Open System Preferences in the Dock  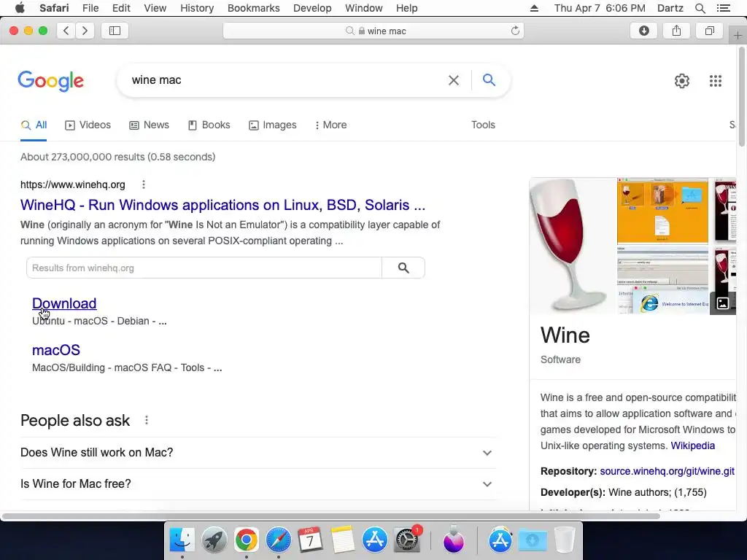(407, 540)
